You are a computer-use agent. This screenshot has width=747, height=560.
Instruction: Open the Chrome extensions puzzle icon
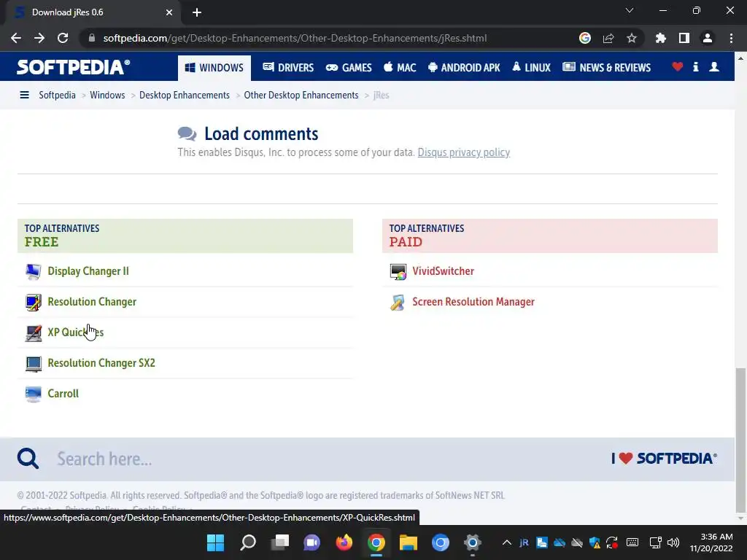click(660, 38)
